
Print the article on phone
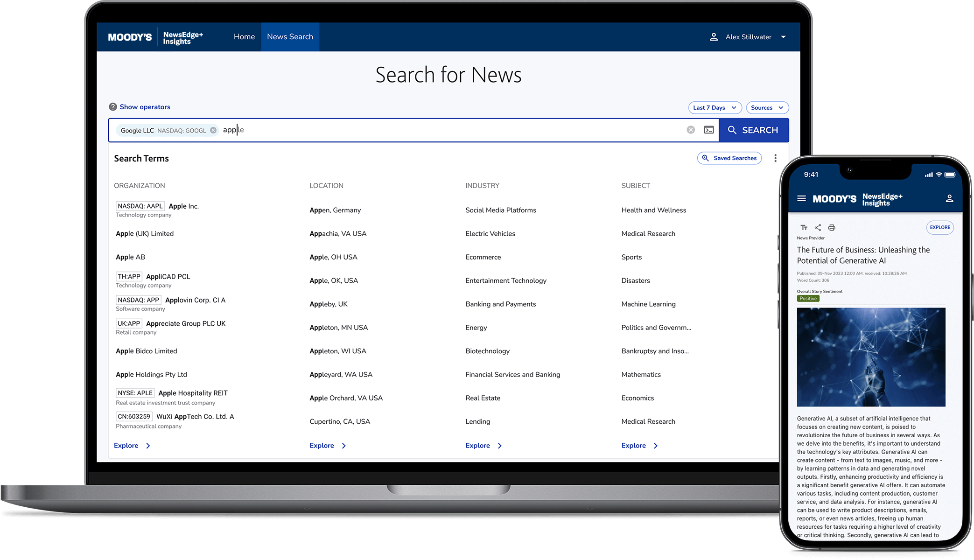(x=832, y=228)
